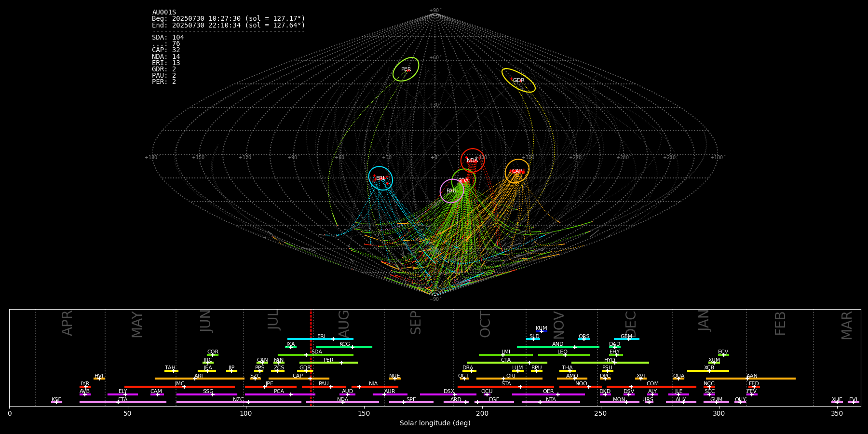This screenshot has height=434, width=868.
Task: Select the LYR shower bar in timeline
Action: click(85, 387)
